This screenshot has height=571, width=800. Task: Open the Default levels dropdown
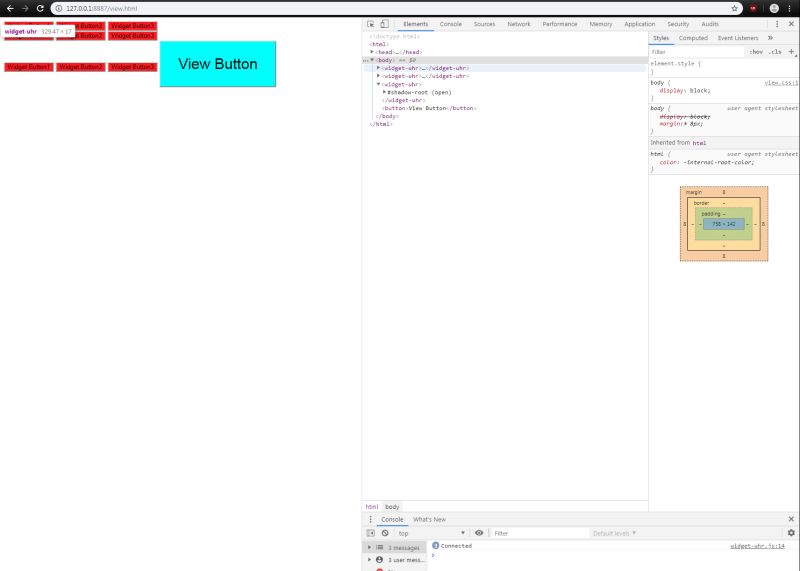[614, 533]
